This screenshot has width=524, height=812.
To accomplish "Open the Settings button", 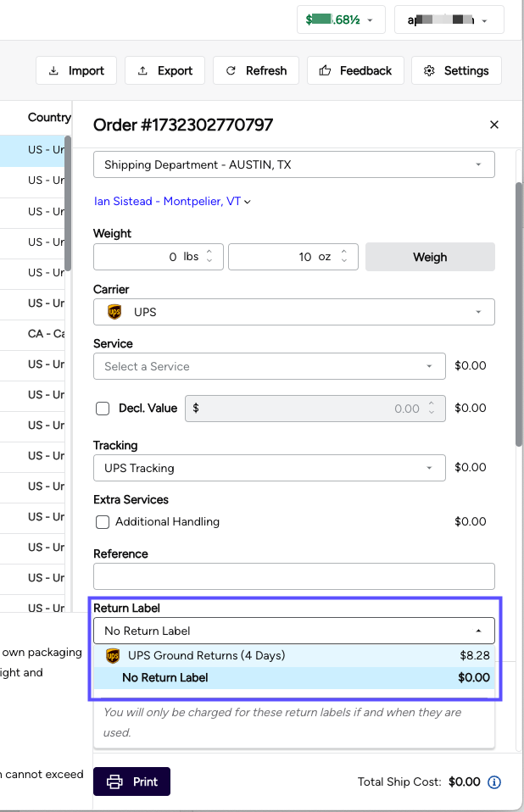I will tap(456, 70).
